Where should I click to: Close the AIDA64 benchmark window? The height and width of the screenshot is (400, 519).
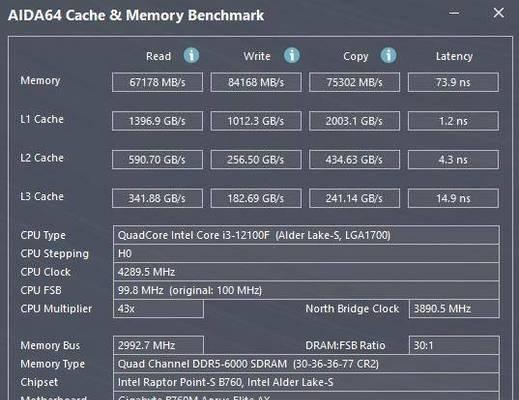click(x=499, y=13)
